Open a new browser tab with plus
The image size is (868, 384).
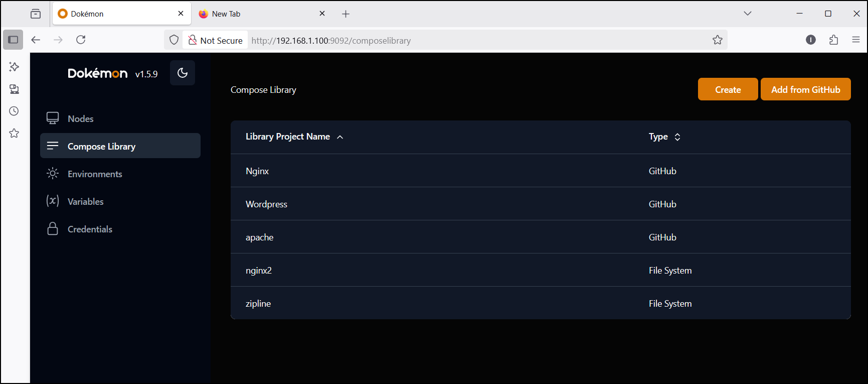pos(345,14)
